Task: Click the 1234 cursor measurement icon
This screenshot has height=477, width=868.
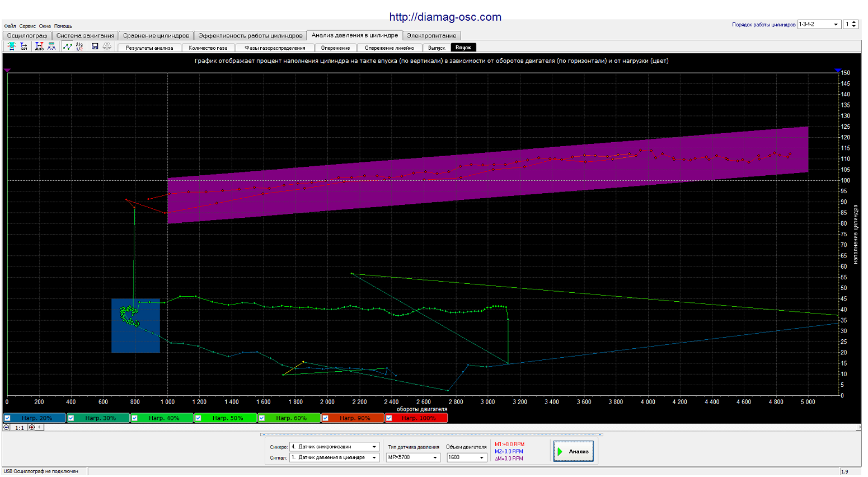Action: (x=24, y=47)
